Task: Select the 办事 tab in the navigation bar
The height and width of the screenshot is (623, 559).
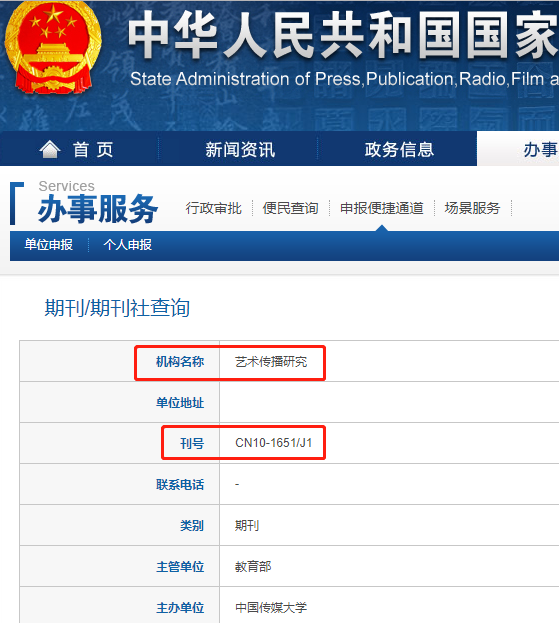Action: point(540,150)
